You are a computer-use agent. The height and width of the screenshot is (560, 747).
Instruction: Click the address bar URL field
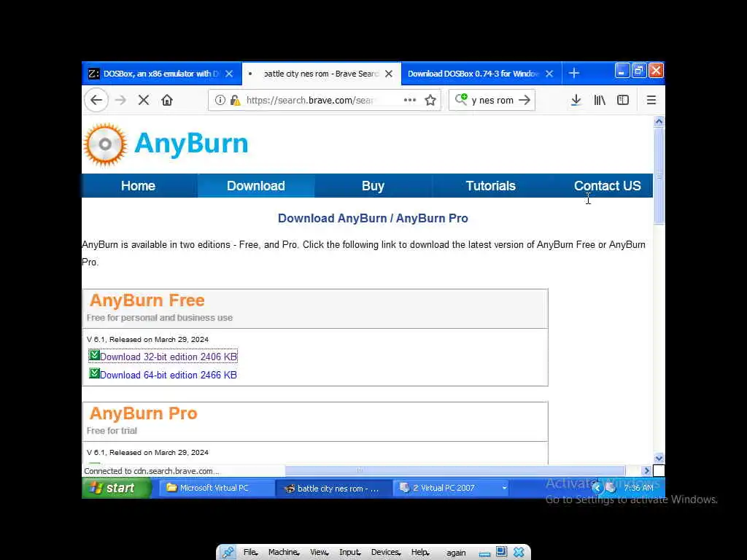coord(324,100)
